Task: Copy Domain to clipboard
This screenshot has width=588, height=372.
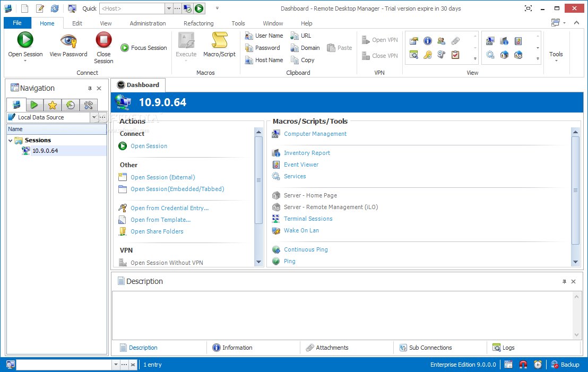Action: (x=305, y=48)
